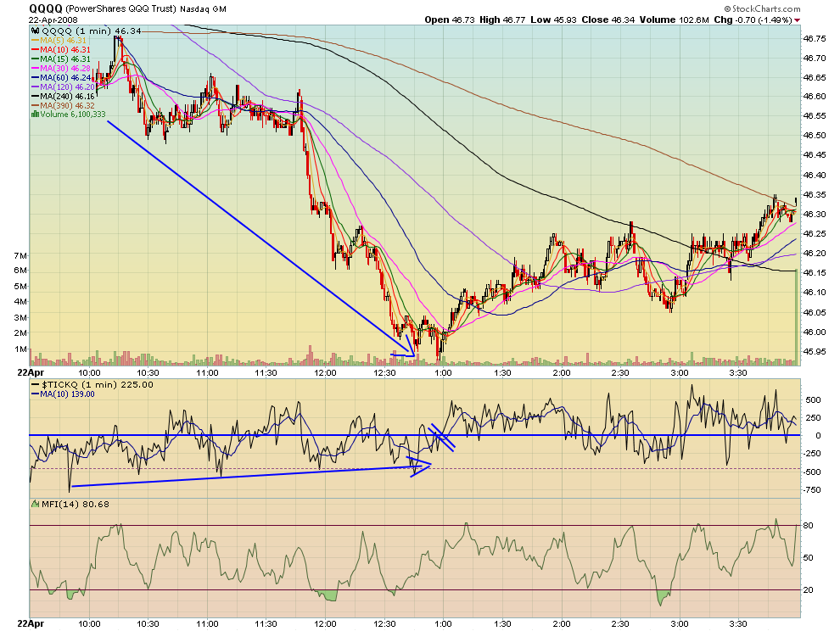Click the 5M volume axis label
The width and height of the screenshot is (840, 631).
[x=20, y=287]
